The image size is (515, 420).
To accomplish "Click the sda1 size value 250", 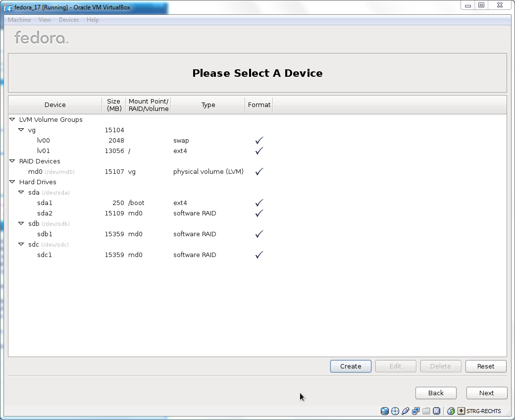I will point(118,203).
